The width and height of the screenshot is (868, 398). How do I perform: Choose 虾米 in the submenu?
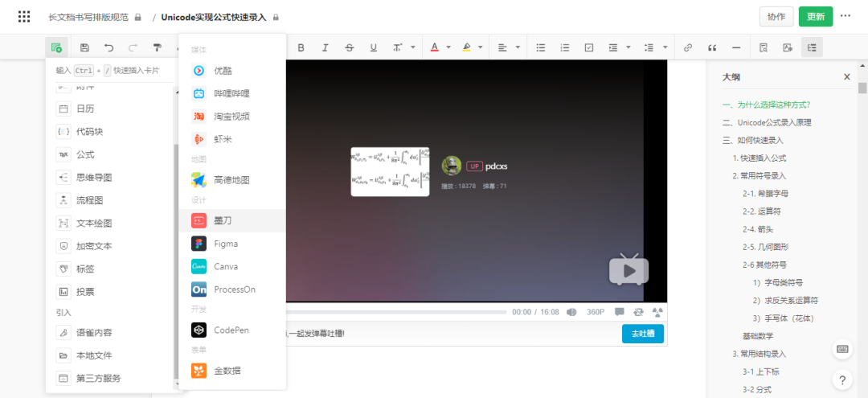[232, 139]
